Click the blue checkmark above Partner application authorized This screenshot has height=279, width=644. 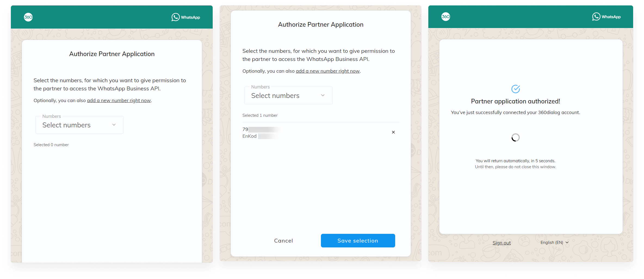click(x=516, y=89)
